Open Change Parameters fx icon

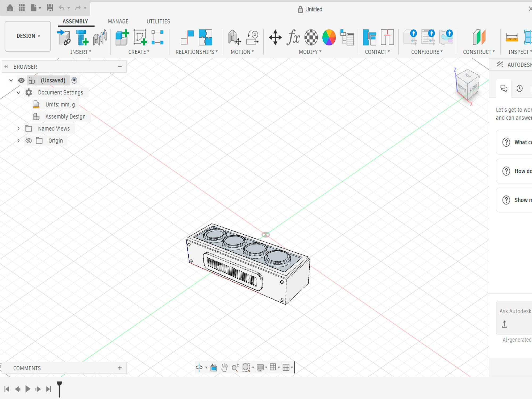pos(293,37)
